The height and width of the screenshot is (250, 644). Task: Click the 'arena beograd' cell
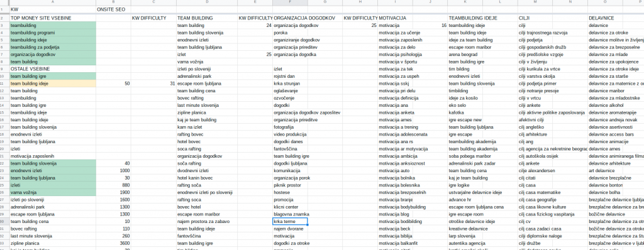coord(465,55)
